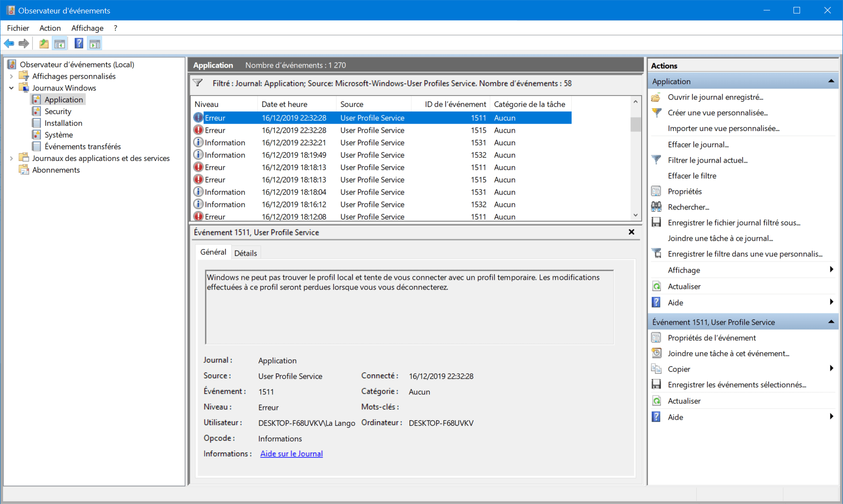Toggle the show/hide console tree toolbar icon
The height and width of the screenshot is (504, 843).
[x=59, y=43]
